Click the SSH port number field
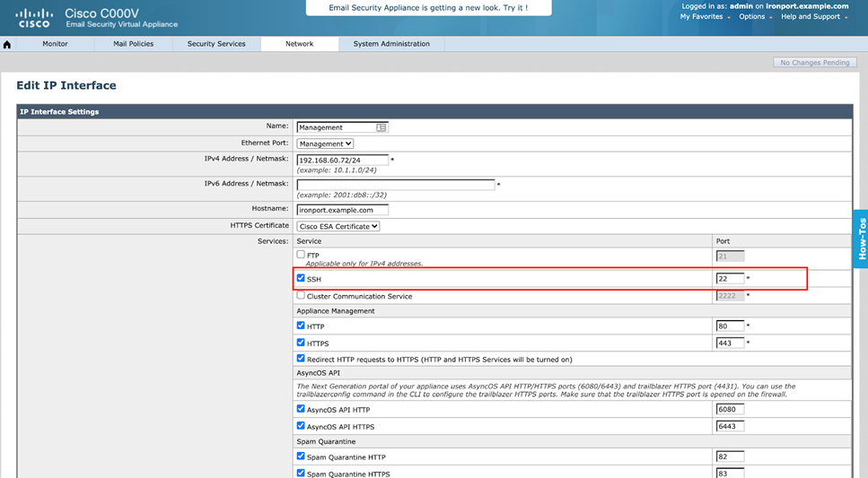This screenshot has height=478, width=868. [x=729, y=279]
